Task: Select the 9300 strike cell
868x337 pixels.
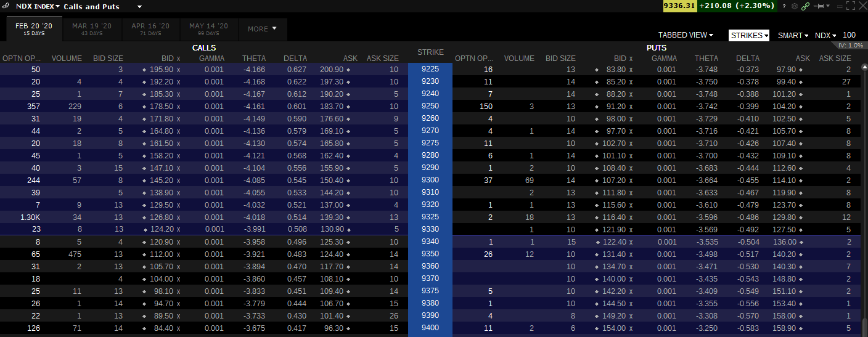Action: [430, 180]
